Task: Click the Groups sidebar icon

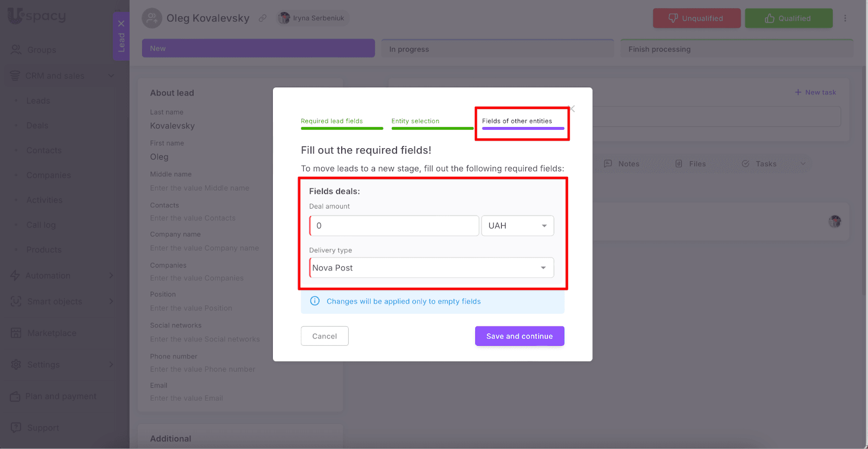Action: click(x=16, y=49)
